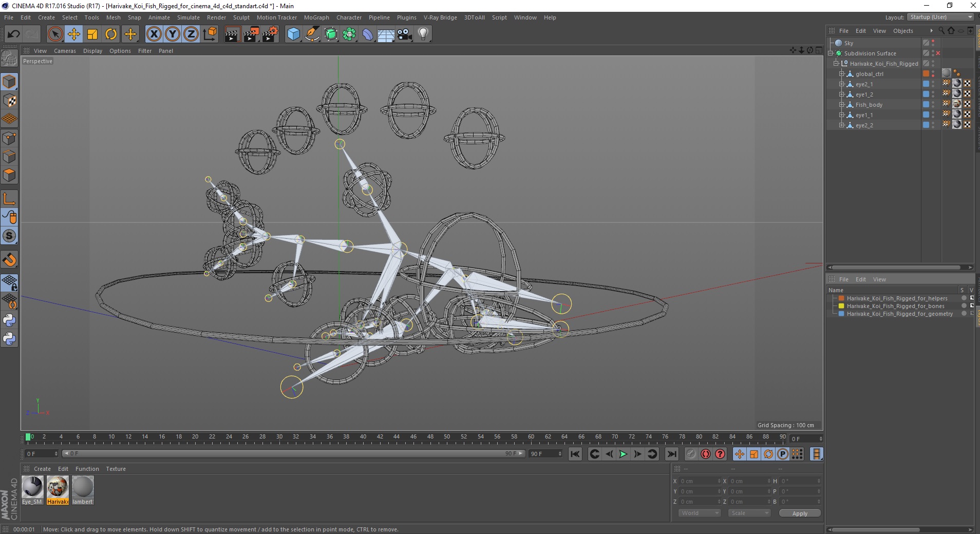Image resolution: width=980 pixels, height=534 pixels.
Task: Select the Live Selection tool
Action: (55, 34)
